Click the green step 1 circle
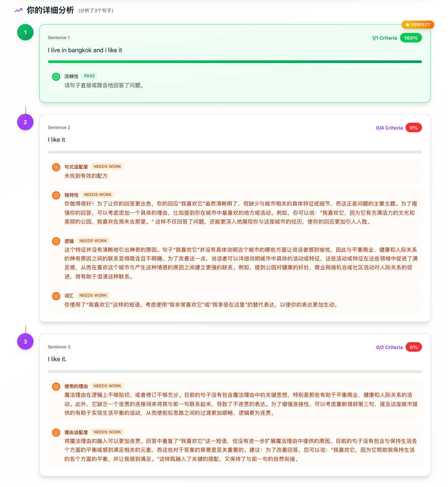The height and width of the screenshot is (487, 448). (x=25, y=32)
